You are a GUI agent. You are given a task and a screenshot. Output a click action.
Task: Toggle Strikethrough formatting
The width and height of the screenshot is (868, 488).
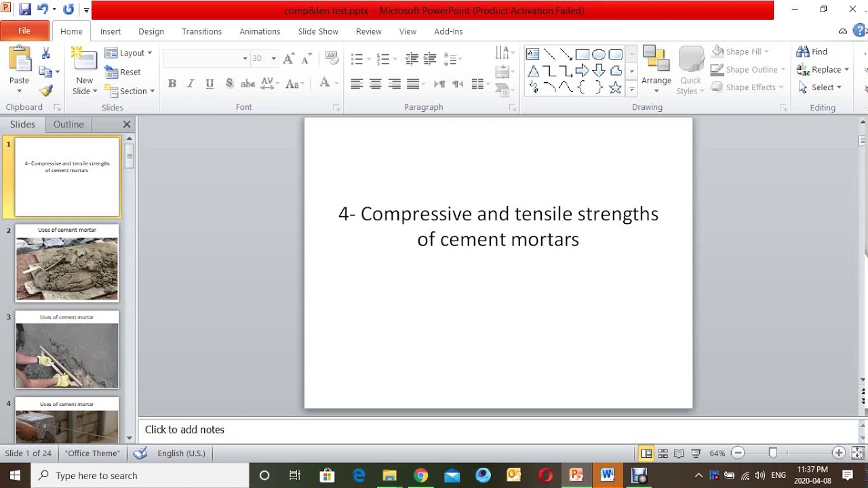click(x=248, y=83)
